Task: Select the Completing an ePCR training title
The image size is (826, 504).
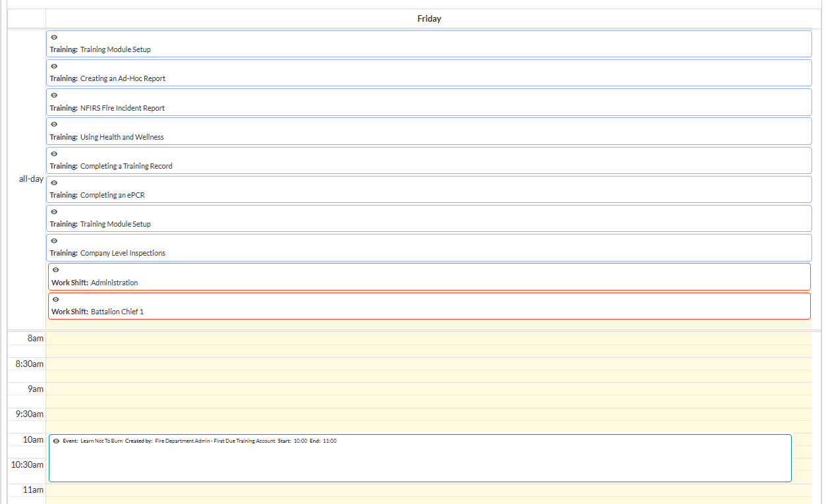Action: pos(112,195)
